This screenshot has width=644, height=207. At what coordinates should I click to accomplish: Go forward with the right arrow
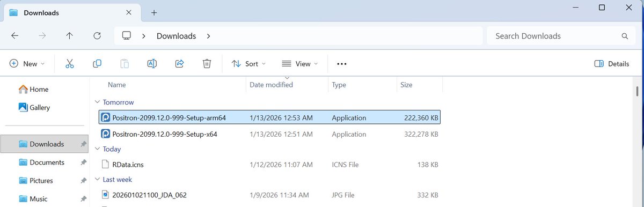coord(42,36)
